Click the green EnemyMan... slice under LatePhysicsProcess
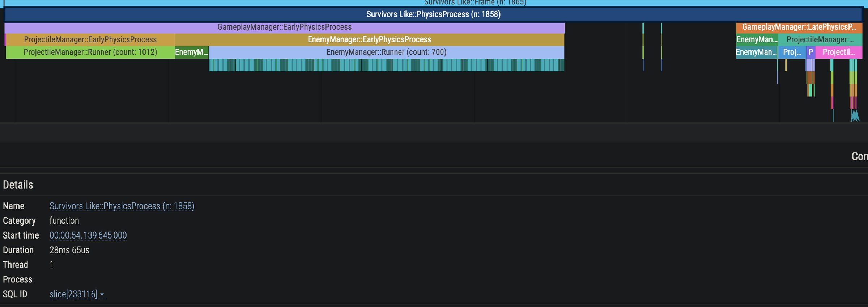 click(x=757, y=39)
